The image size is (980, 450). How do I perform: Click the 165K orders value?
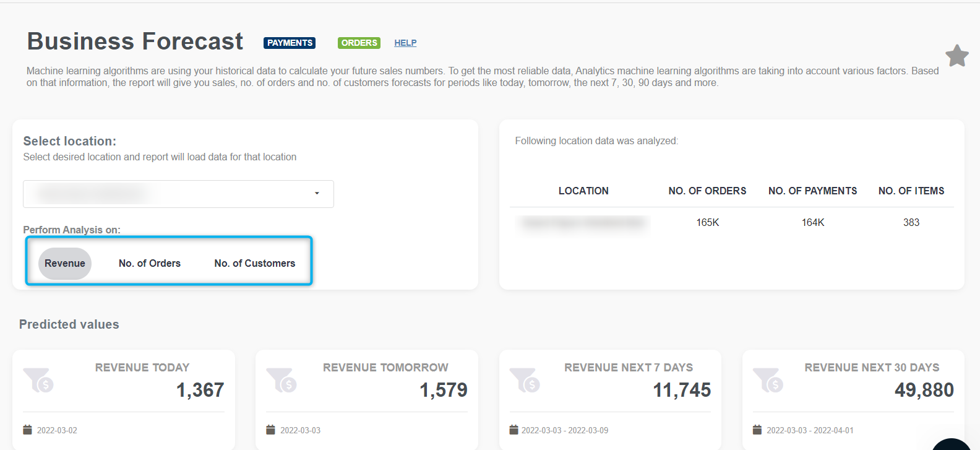click(707, 222)
